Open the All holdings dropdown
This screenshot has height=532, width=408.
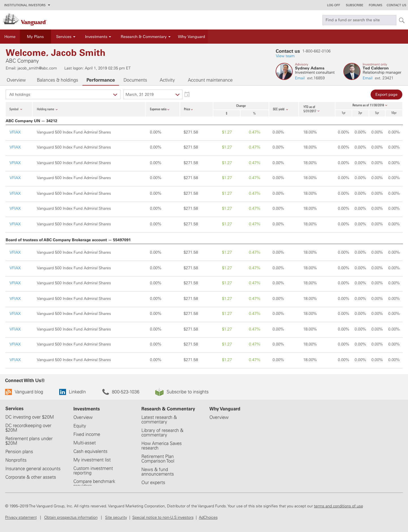click(x=63, y=94)
